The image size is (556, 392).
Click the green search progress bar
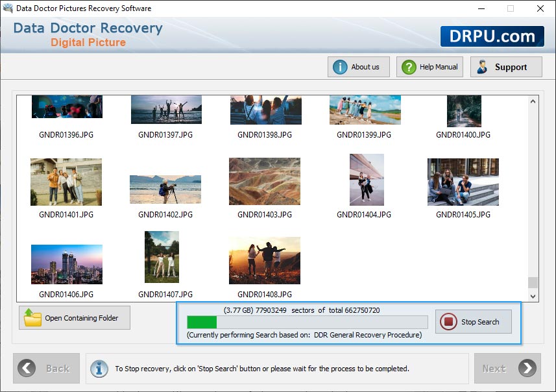click(x=202, y=322)
